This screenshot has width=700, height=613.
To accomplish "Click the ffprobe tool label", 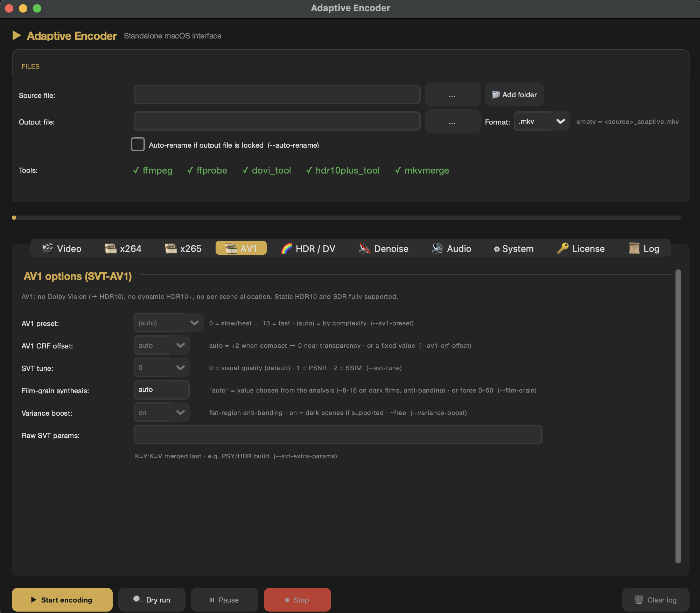I will point(212,170).
